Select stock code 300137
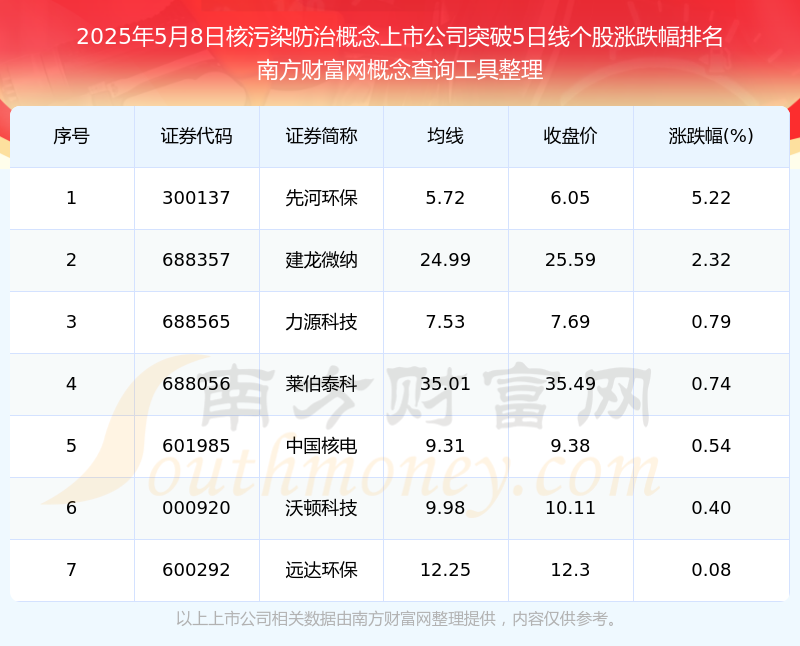Image resolution: width=800 pixels, height=646 pixels. click(x=196, y=198)
